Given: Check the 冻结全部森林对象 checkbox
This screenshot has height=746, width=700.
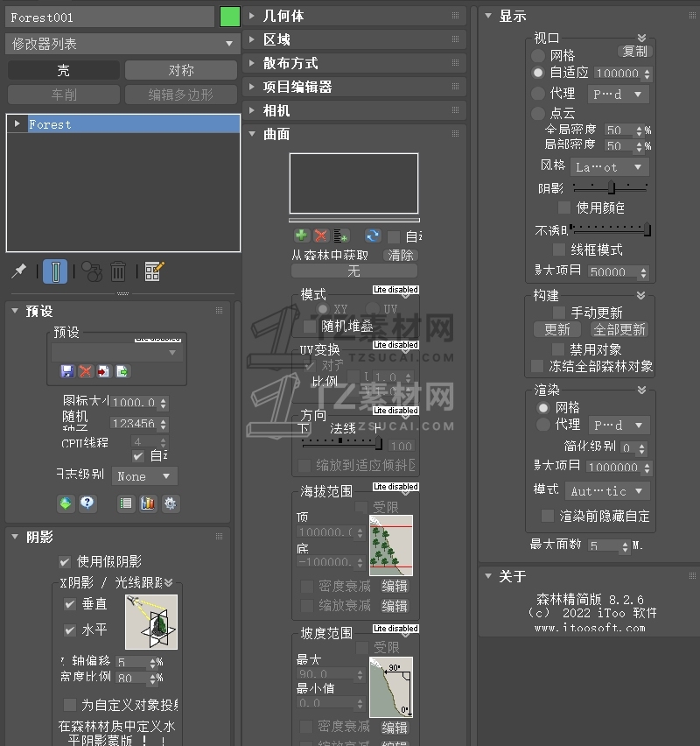Looking at the screenshot, I should point(537,366).
